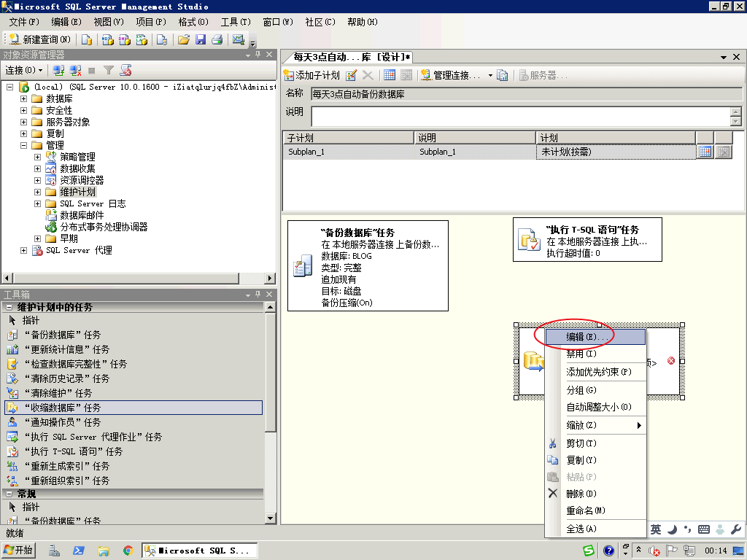The image size is (747, 560).
Task: Click the Microsoft SQL S... taskbar button
Action: [x=200, y=551]
